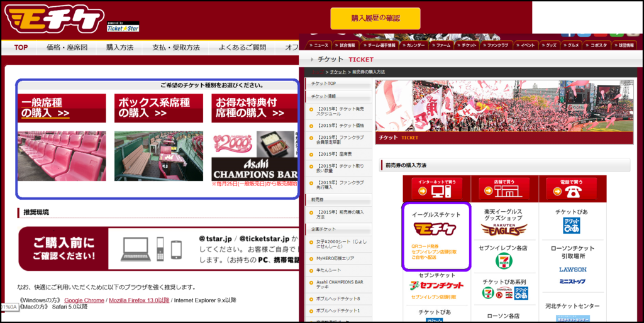Open the カレンダー tab in Eagles site
This screenshot has height=323, width=644.
point(413,45)
